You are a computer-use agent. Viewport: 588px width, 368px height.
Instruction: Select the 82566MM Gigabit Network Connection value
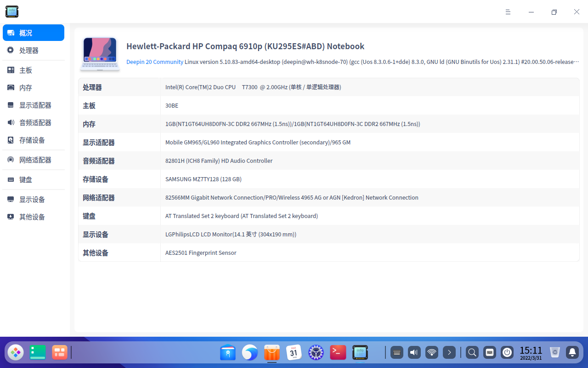pos(292,197)
